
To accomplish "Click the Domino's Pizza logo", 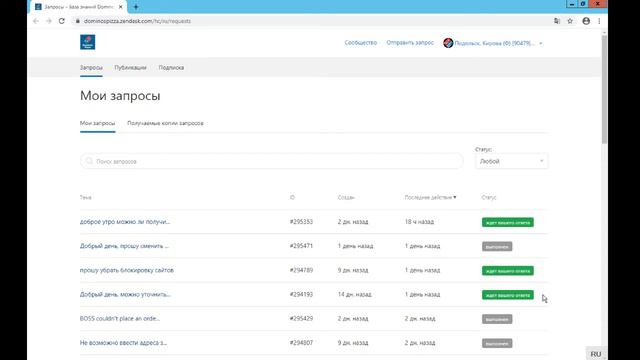I will 87,42.
